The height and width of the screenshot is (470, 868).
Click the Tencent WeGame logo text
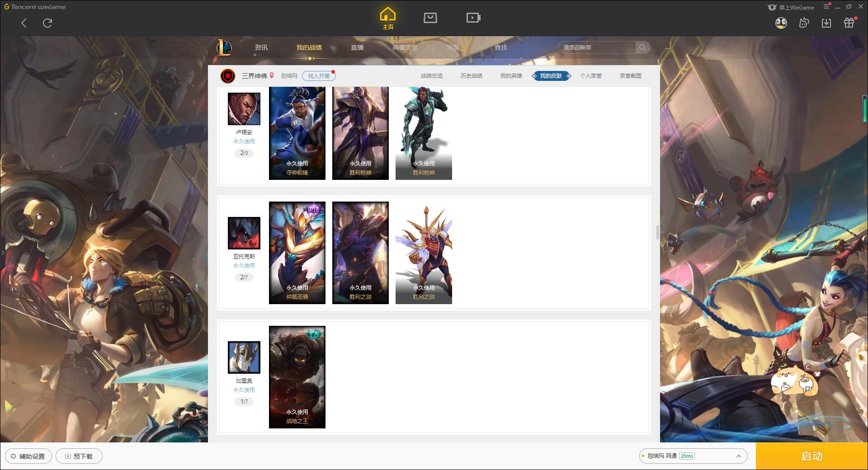coord(35,7)
